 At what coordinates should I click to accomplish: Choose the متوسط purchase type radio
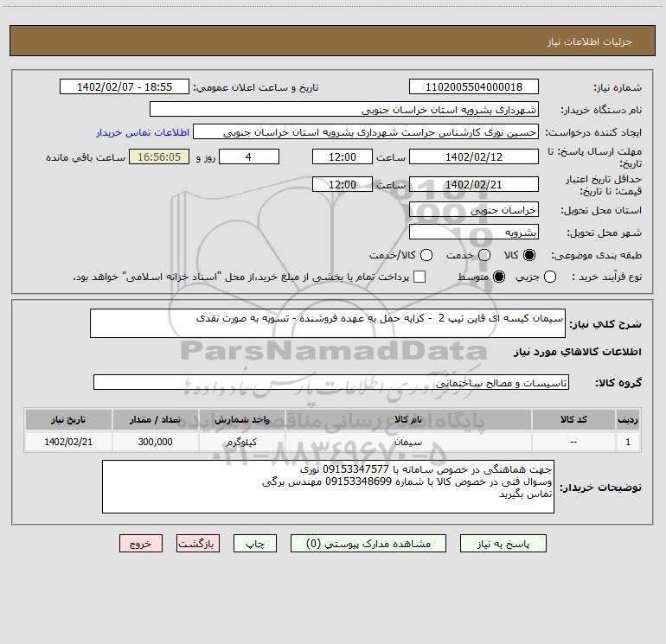pos(499,277)
